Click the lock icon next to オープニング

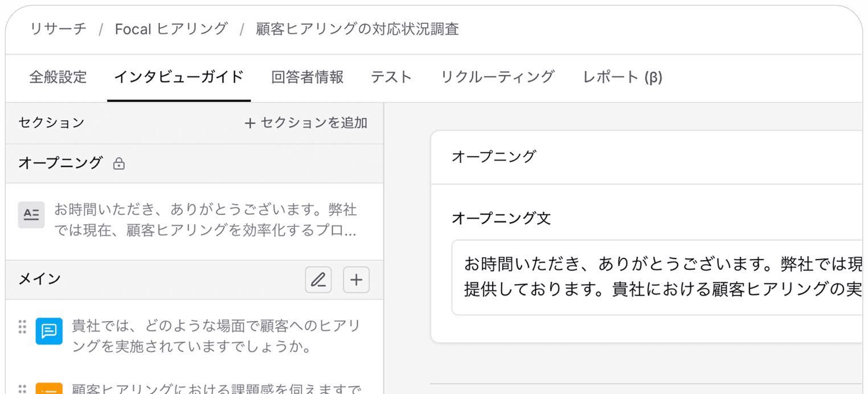click(x=119, y=164)
